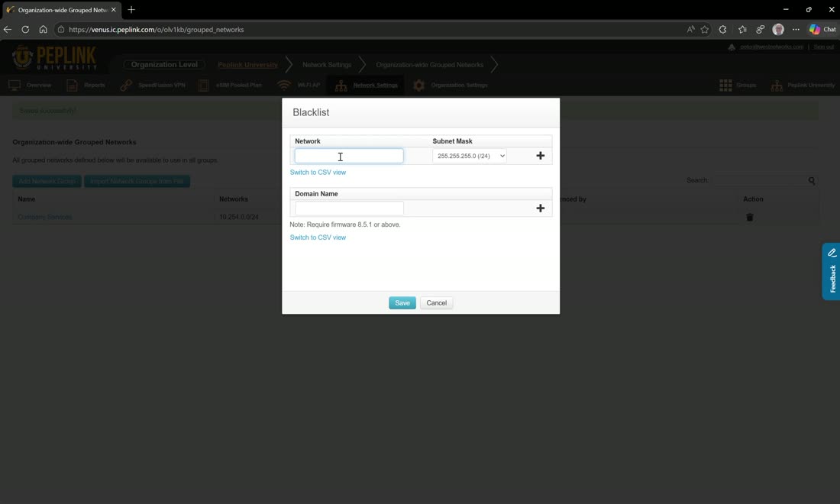Click Add Network Group button
The height and width of the screenshot is (504, 840).
pyautogui.click(x=47, y=181)
